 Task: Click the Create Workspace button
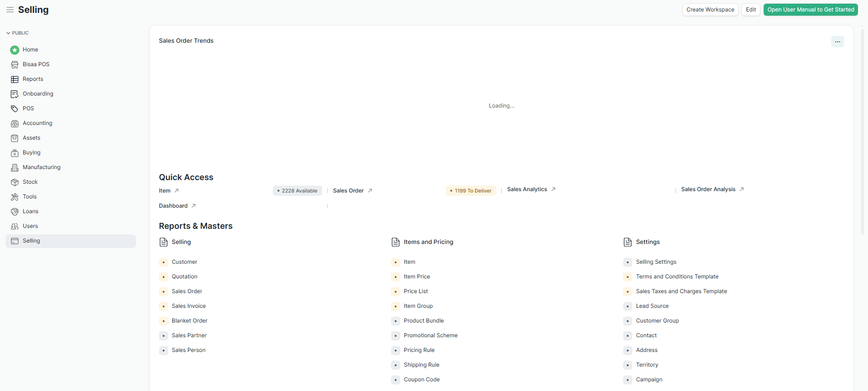710,10
